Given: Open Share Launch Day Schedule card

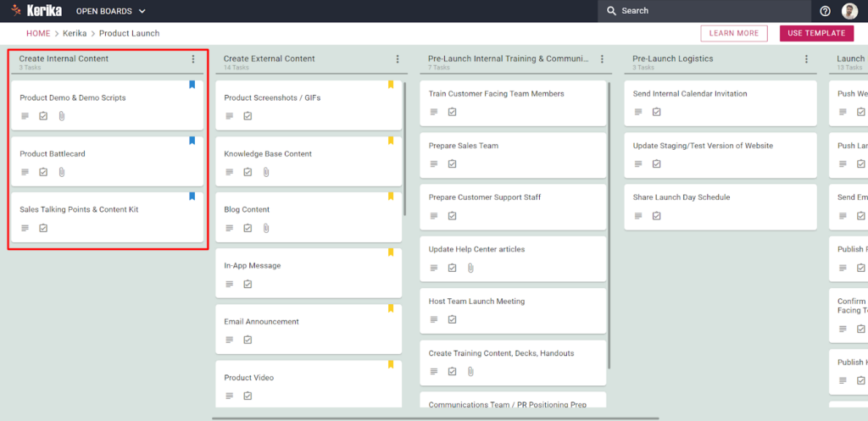Looking at the screenshot, I should point(721,207).
